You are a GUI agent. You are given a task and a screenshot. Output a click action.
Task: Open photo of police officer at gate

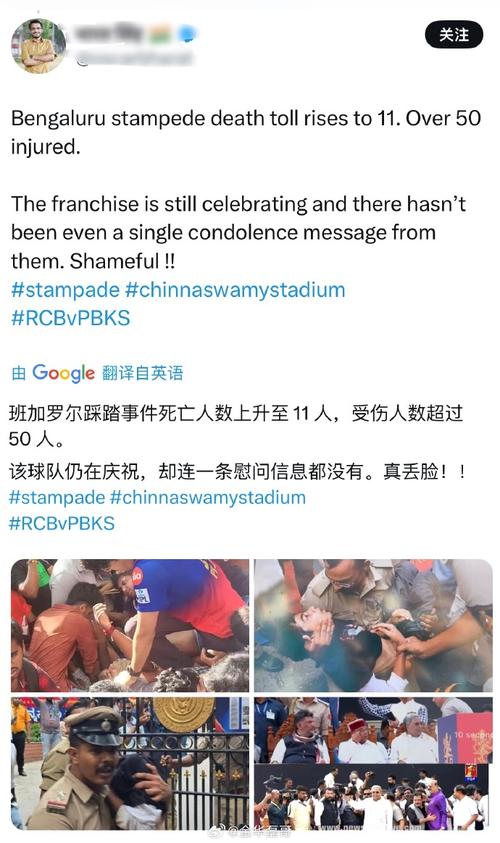(x=130, y=763)
